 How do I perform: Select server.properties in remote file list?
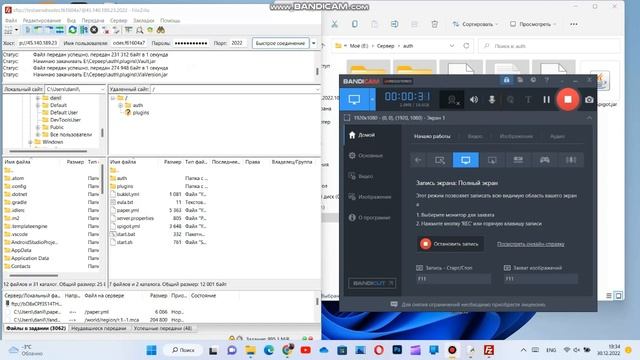click(x=135, y=218)
